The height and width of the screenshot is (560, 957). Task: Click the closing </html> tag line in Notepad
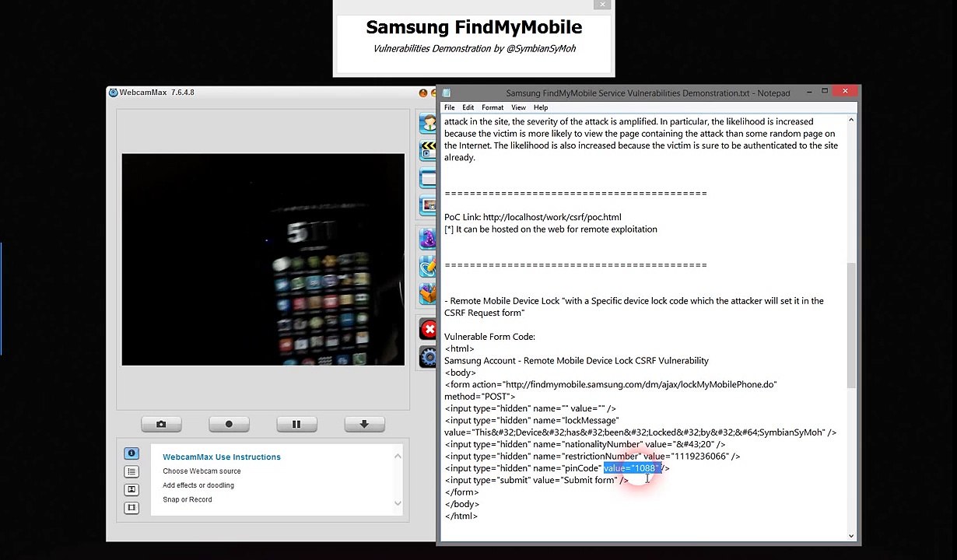click(x=461, y=516)
